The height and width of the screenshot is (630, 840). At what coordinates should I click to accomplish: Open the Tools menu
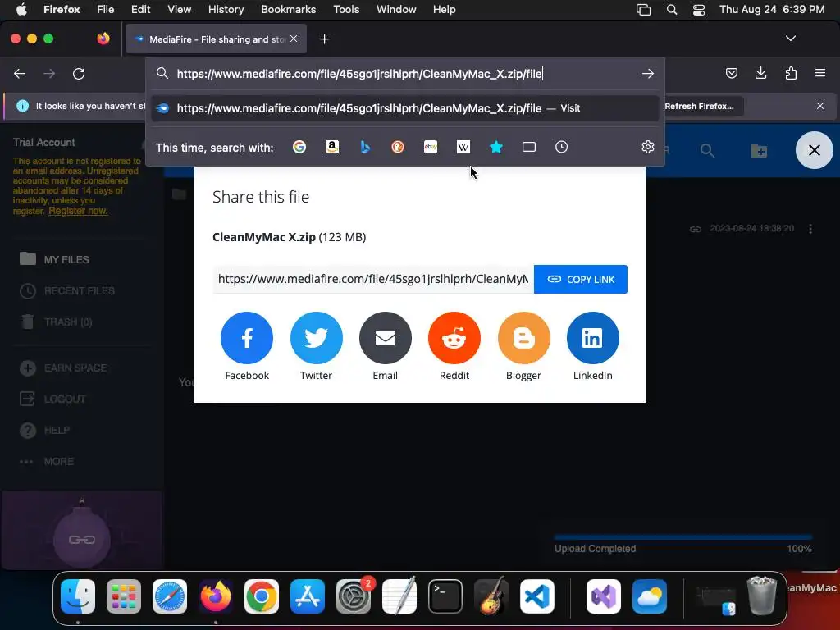coord(346,9)
